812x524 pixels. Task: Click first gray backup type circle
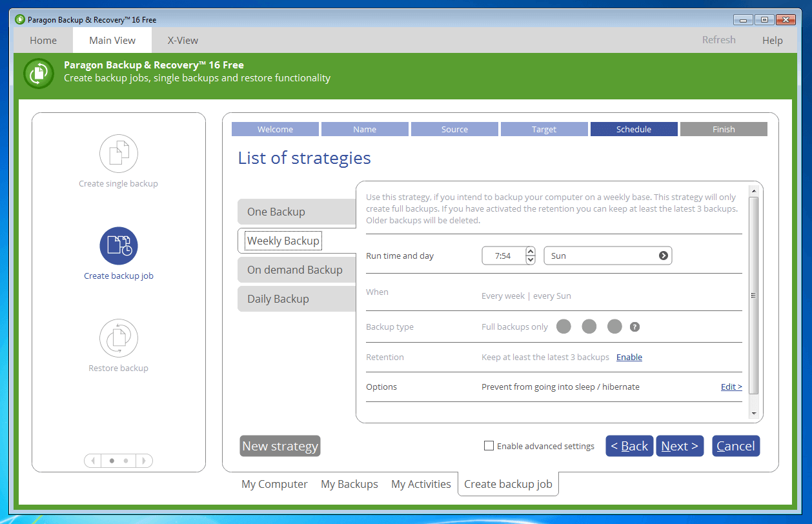point(563,327)
